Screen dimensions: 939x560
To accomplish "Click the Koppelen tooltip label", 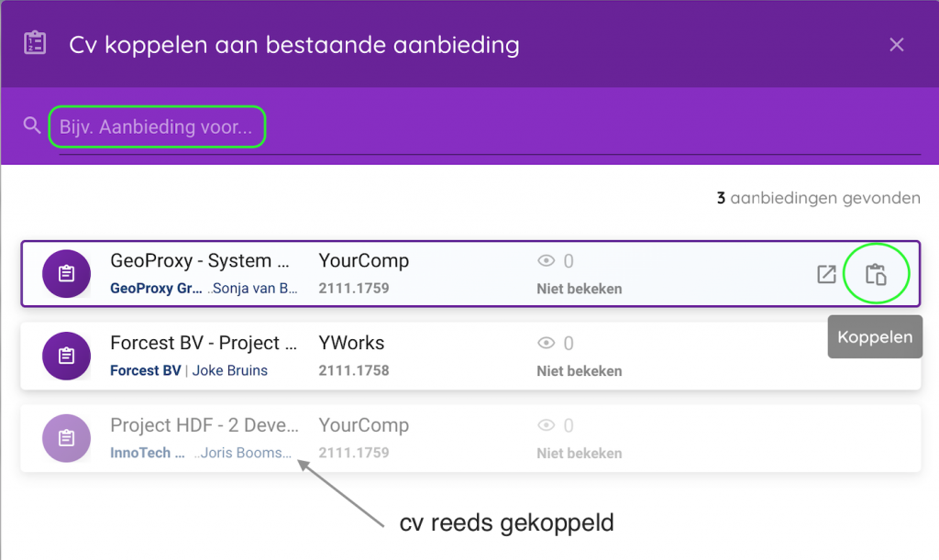I will [x=875, y=336].
